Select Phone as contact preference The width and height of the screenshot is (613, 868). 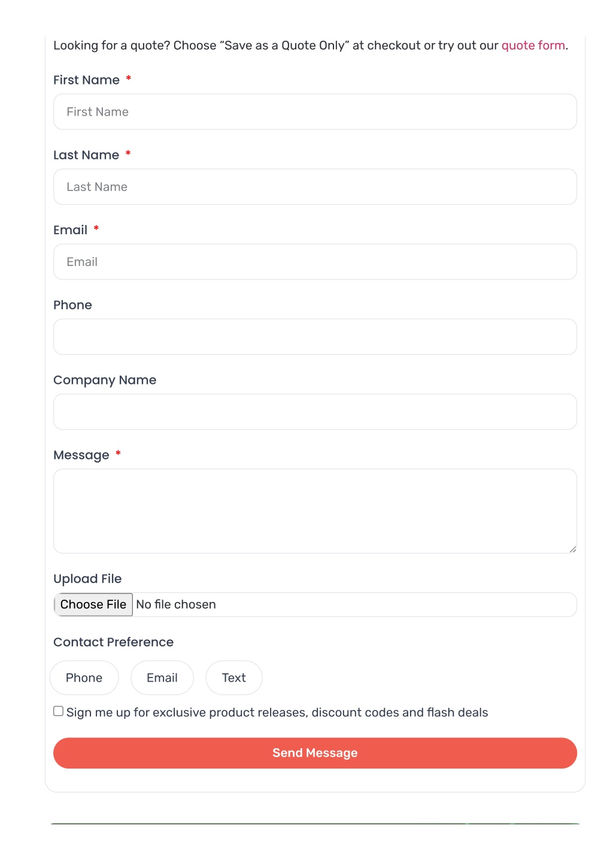84,678
